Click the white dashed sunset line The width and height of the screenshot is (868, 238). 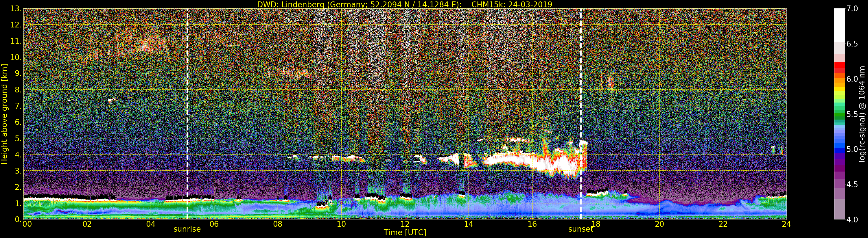coord(581,114)
